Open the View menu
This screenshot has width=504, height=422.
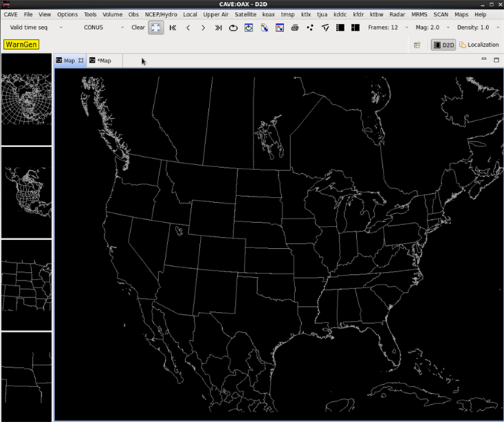tap(45, 14)
